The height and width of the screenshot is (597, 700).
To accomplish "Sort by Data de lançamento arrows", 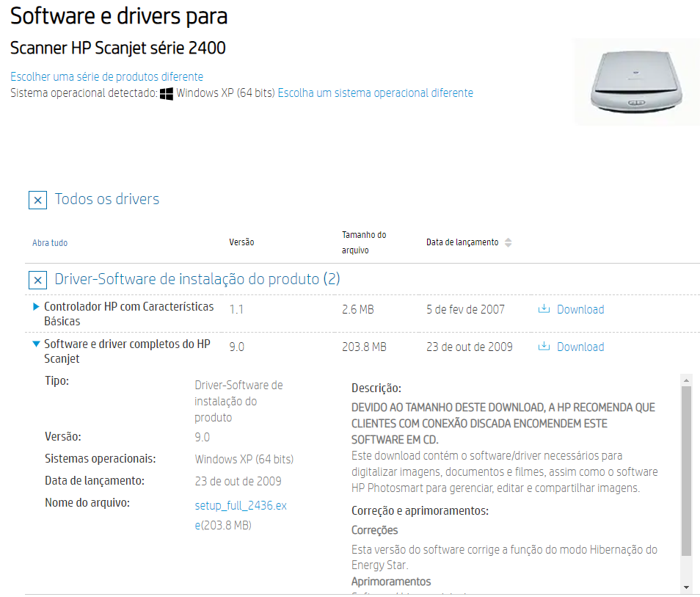I will tap(508, 242).
